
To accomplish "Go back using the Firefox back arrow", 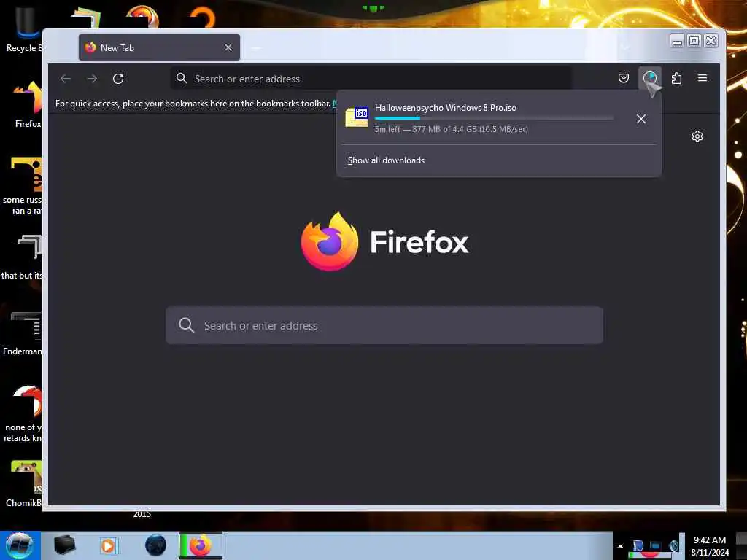I will [66, 79].
